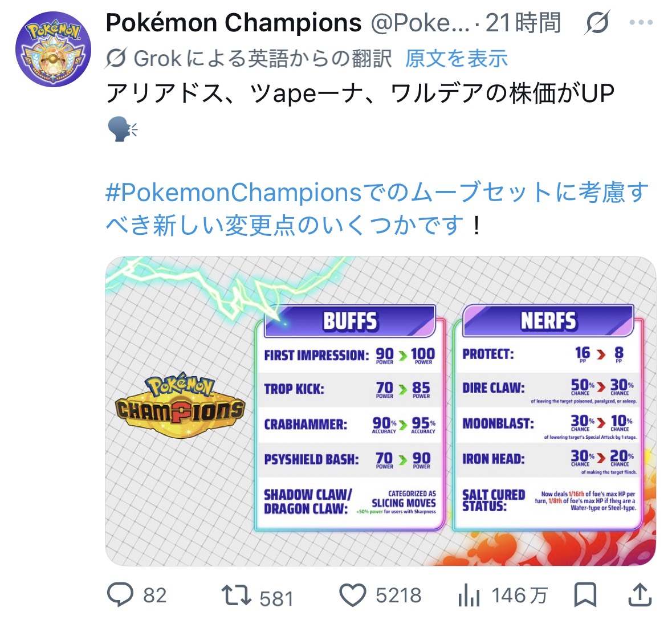The width and height of the screenshot is (672, 628).
Task: Repost this tweet with the retweet icon
Action: 236,595
